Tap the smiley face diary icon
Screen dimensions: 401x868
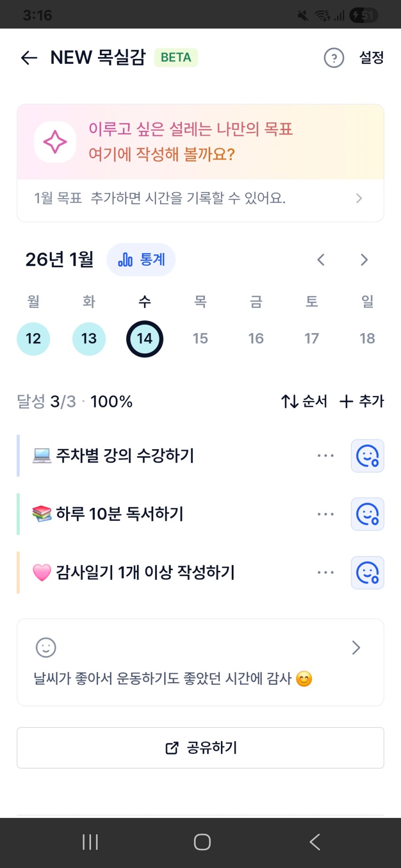pos(46,647)
